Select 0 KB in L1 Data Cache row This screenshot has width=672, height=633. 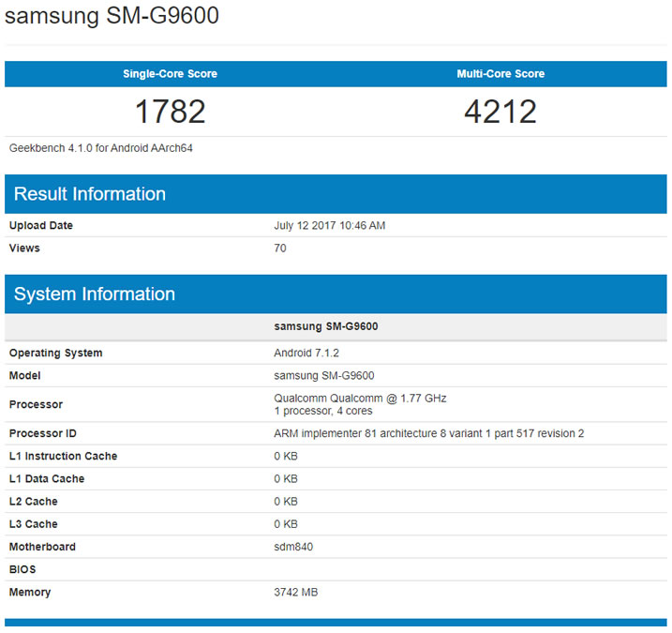(x=286, y=478)
